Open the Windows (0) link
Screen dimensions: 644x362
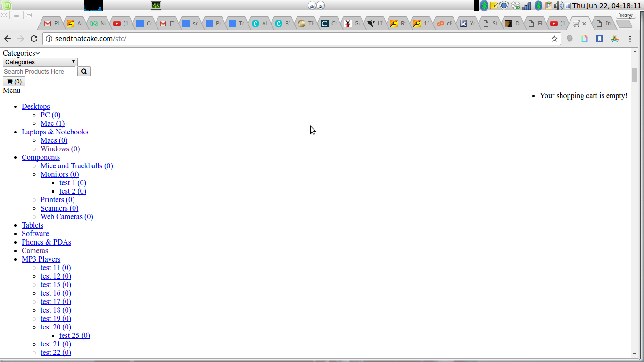(x=60, y=148)
